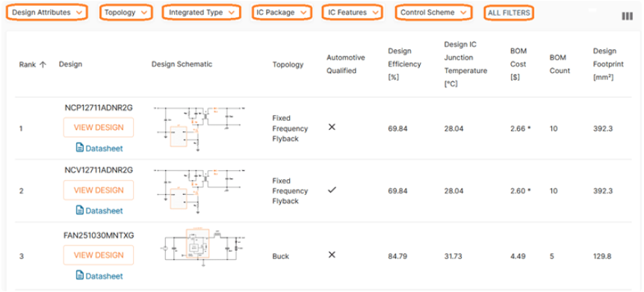View design for FAN251030MNTXG buck converter

(x=99, y=255)
